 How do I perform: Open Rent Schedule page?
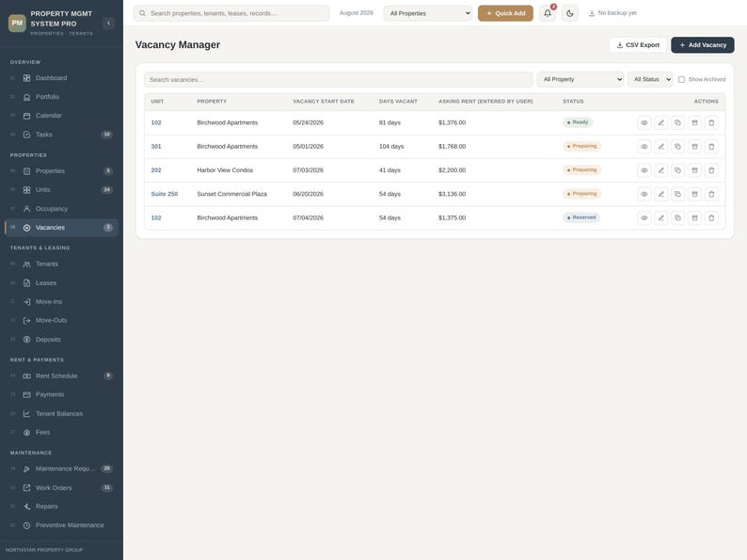[61, 376]
